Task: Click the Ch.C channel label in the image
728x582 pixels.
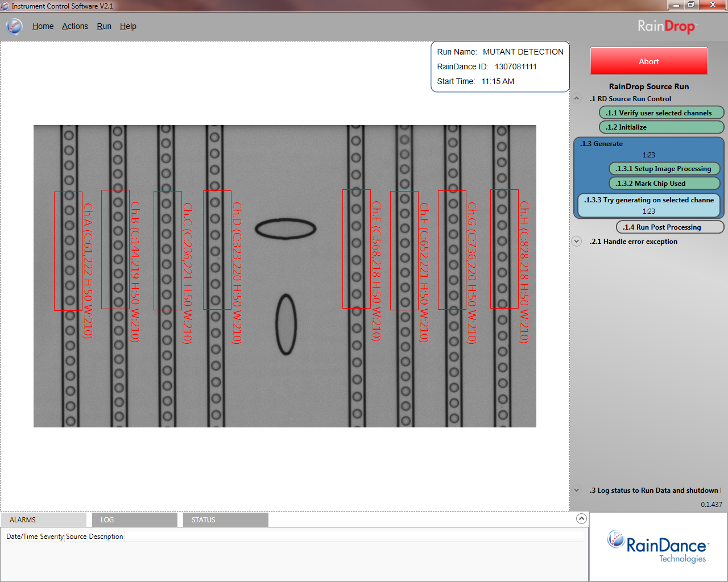Action: click(188, 273)
